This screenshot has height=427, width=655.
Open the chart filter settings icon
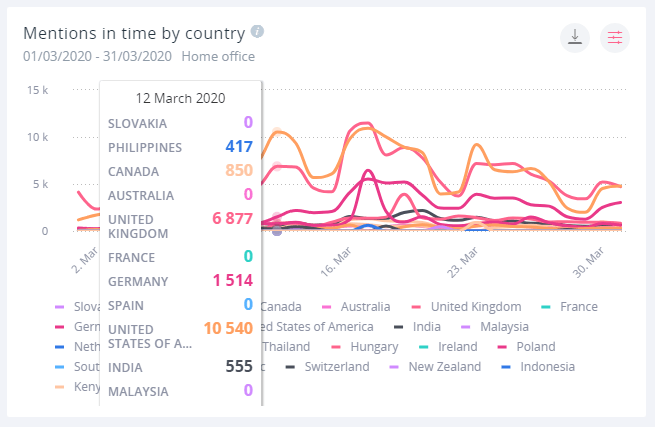point(614,38)
